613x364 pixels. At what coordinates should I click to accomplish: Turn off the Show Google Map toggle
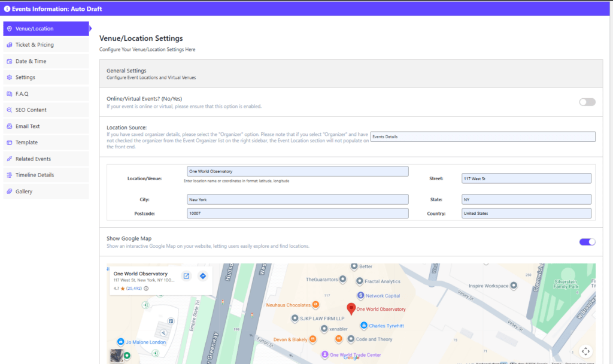pyautogui.click(x=587, y=242)
